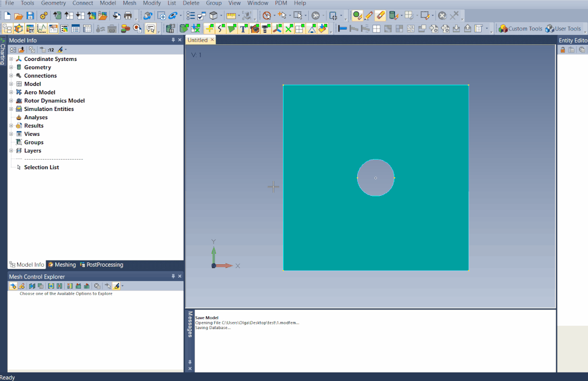Image resolution: width=588 pixels, height=381 pixels.
Task: Open the PDM menu
Action: click(281, 3)
